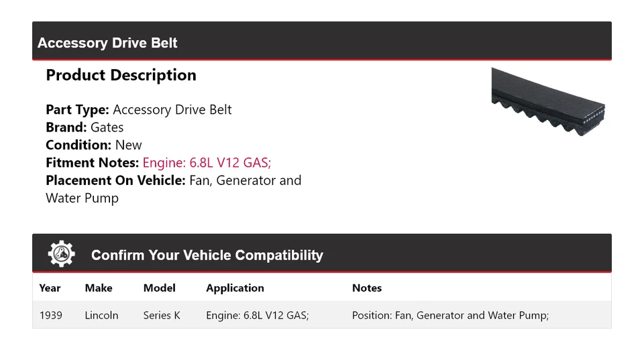Click the Model column header

pyautogui.click(x=159, y=288)
